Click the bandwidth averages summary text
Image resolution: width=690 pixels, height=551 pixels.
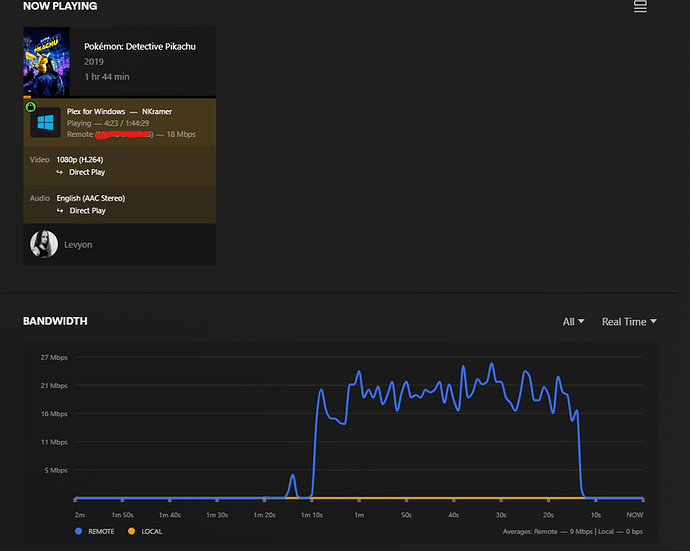click(x=573, y=532)
